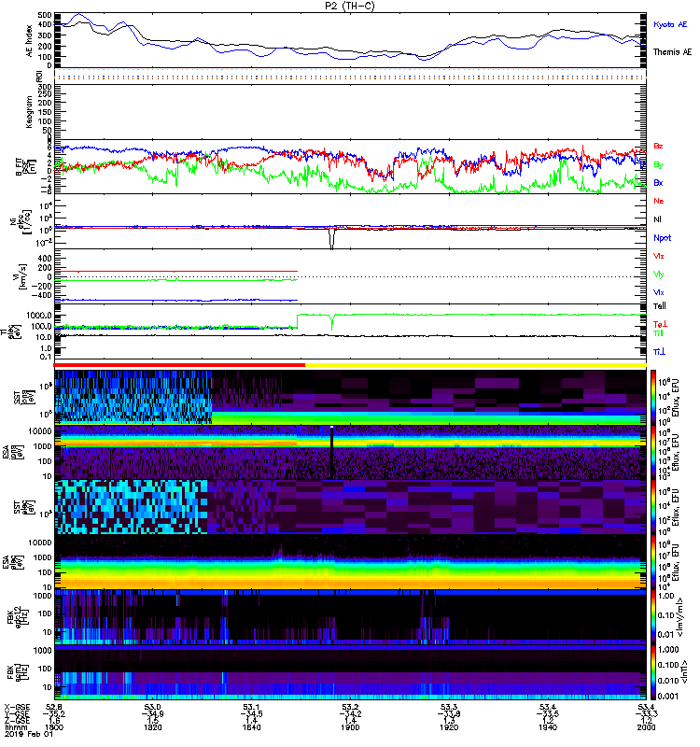This screenshot has width=700, height=747.
Task: Select the black Ni density legend label
Action: point(657,219)
